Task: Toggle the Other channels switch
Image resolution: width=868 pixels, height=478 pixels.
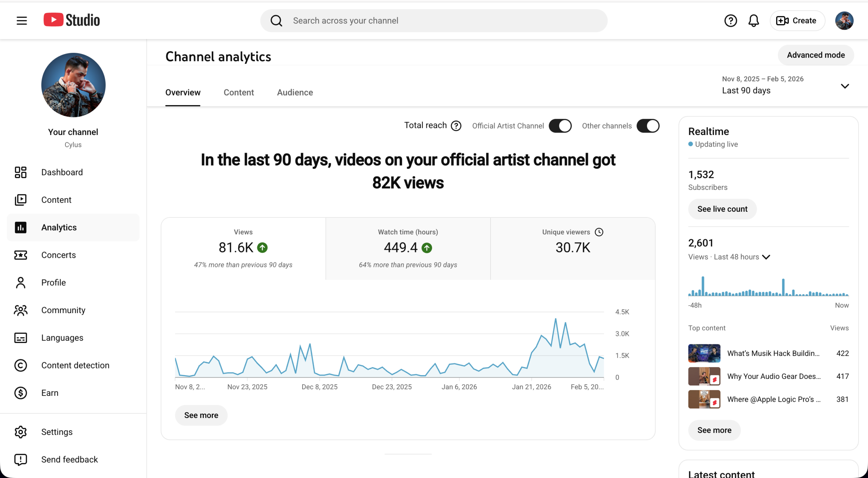Action: pos(648,126)
